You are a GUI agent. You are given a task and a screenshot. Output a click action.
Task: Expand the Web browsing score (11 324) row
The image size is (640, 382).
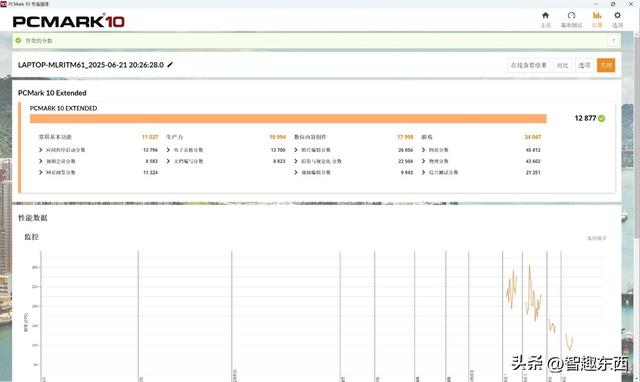98,172
